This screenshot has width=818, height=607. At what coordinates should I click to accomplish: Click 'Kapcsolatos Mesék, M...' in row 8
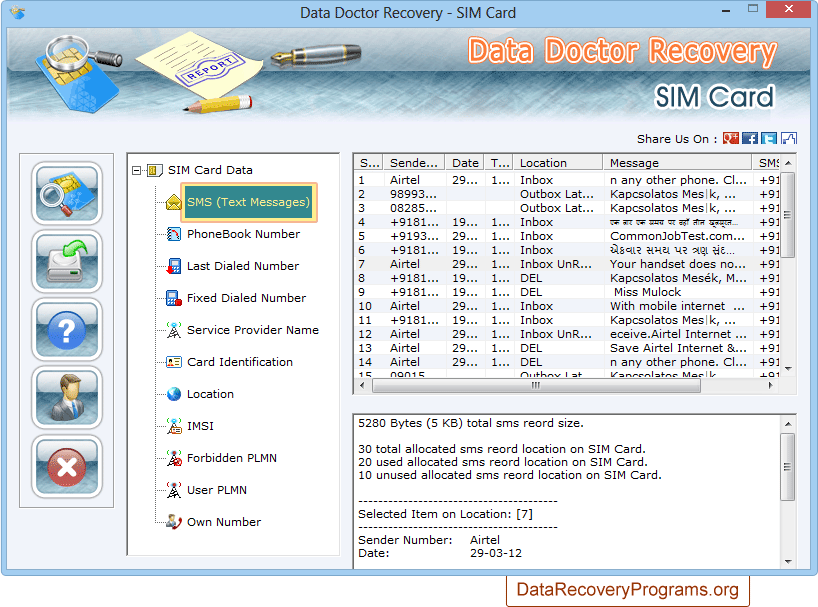tap(678, 278)
